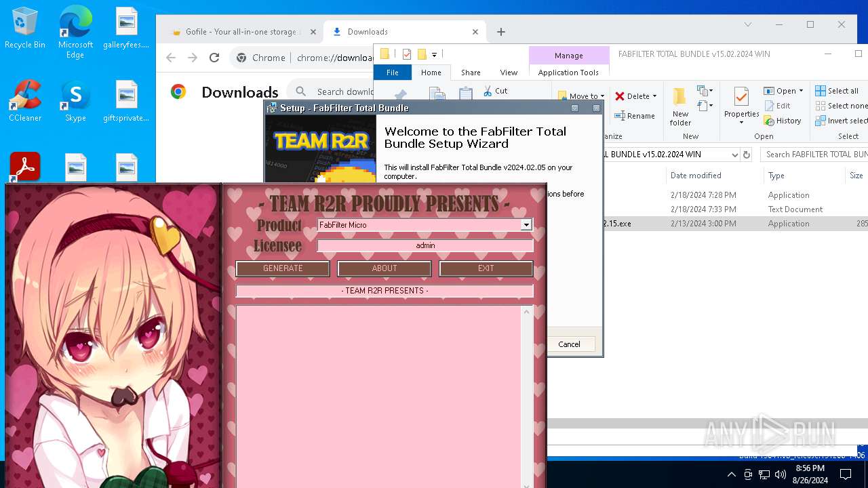Screen dimensions: 868x488
Task: Open the giftsprivate desktop file
Action: (x=126, y=101)
